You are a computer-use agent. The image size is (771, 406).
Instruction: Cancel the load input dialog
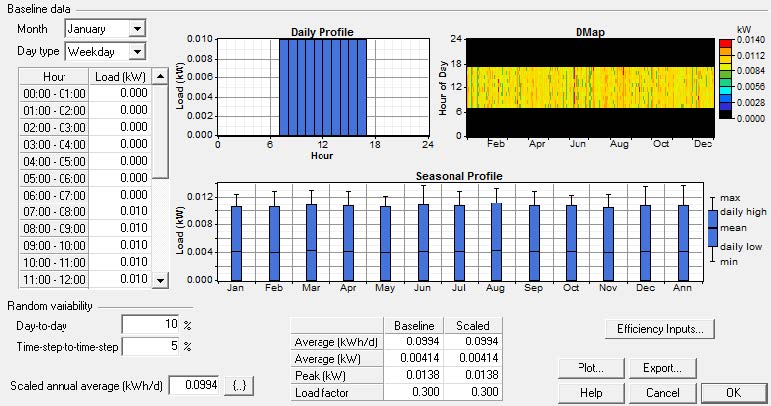pyautogui.click(x=662, y=392)
